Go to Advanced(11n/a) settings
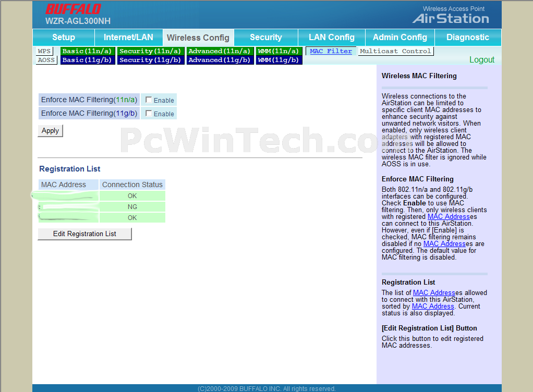The height and width of the screenshot is (392, 533). click(220, 51)
